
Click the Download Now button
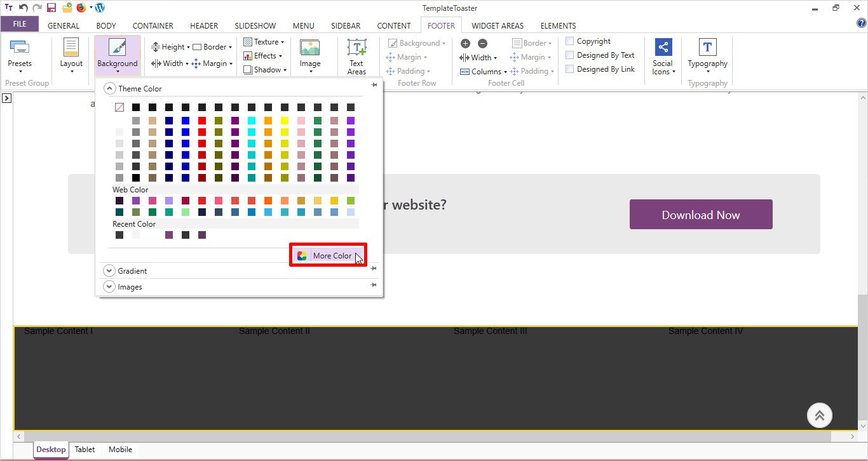click(700, 215)
